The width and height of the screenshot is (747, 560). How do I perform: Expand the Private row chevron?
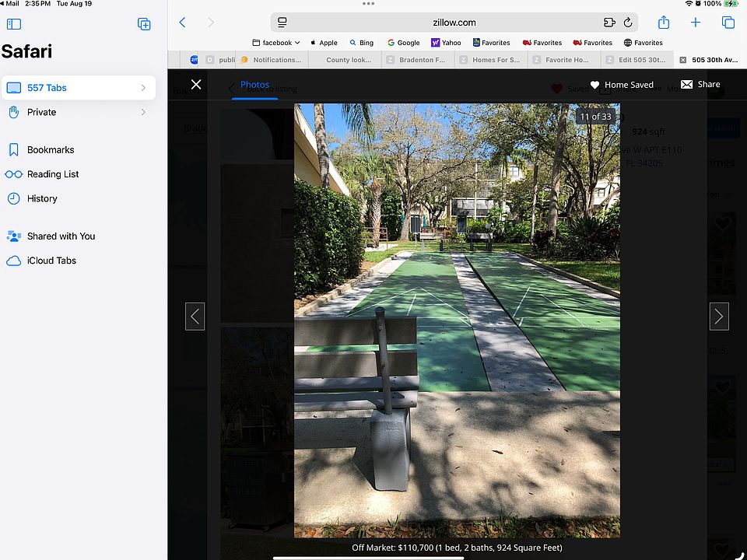coord(143,112)
